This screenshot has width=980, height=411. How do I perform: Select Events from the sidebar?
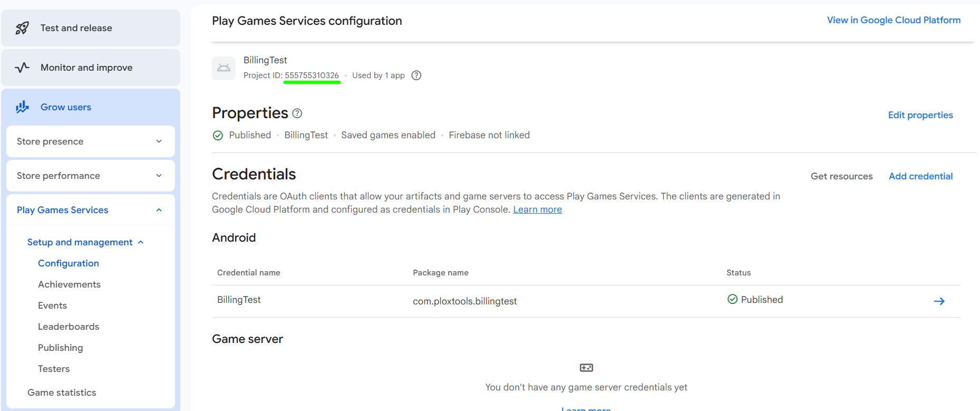click(x=52, y=305)
